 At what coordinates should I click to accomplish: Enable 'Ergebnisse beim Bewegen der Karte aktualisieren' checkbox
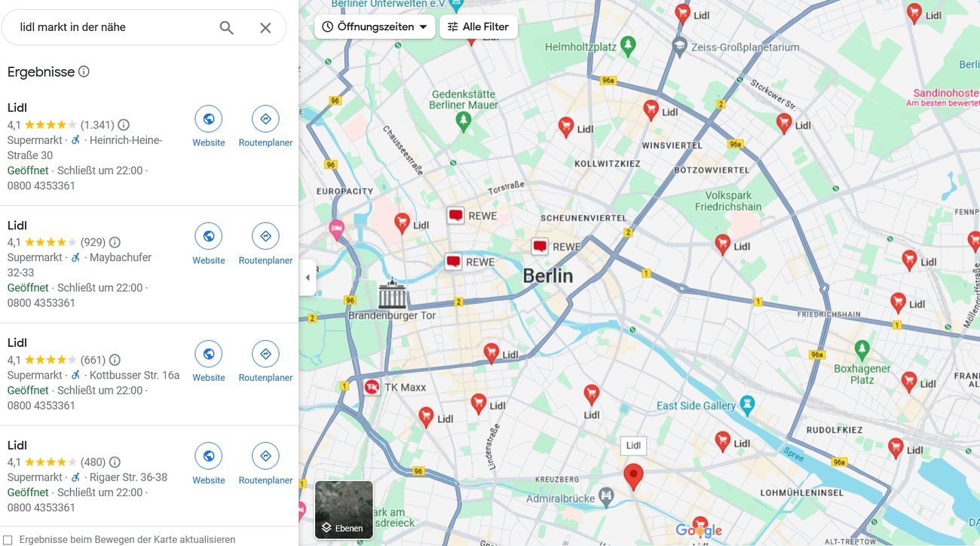tap(8, 540)
